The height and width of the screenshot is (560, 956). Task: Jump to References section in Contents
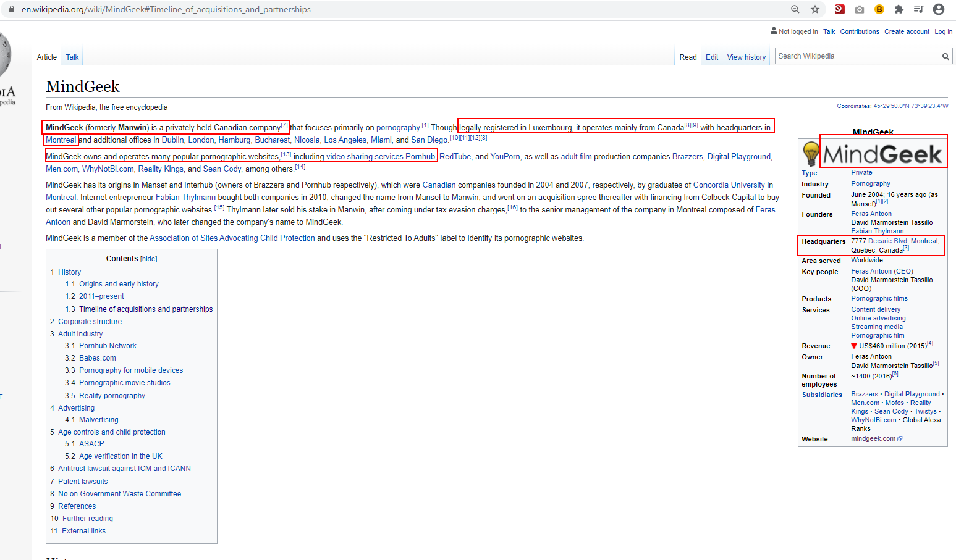77,506
